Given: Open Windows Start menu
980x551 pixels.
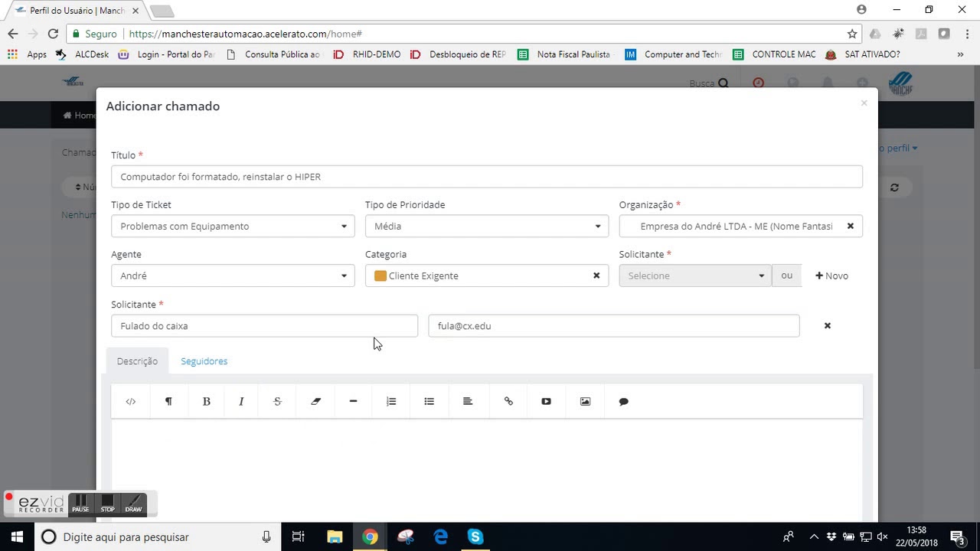Looking at the screenshot, I should 17,536.
